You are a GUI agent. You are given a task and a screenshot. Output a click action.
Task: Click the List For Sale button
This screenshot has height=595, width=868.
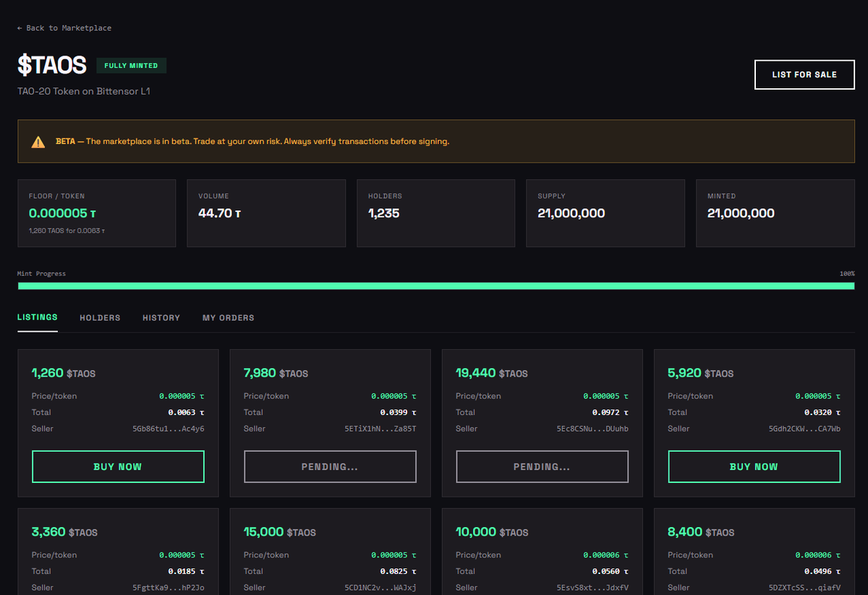pos(804,74)
